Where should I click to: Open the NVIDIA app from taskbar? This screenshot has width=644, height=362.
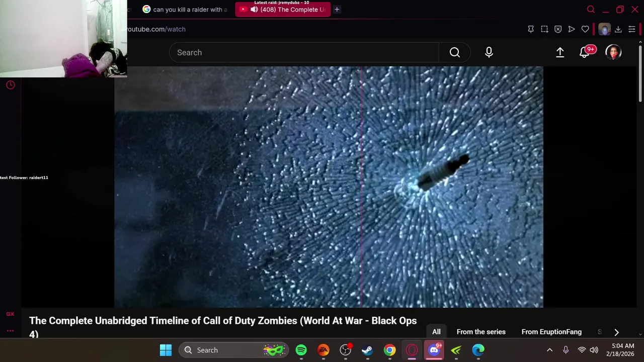click(x=456, y=350)
